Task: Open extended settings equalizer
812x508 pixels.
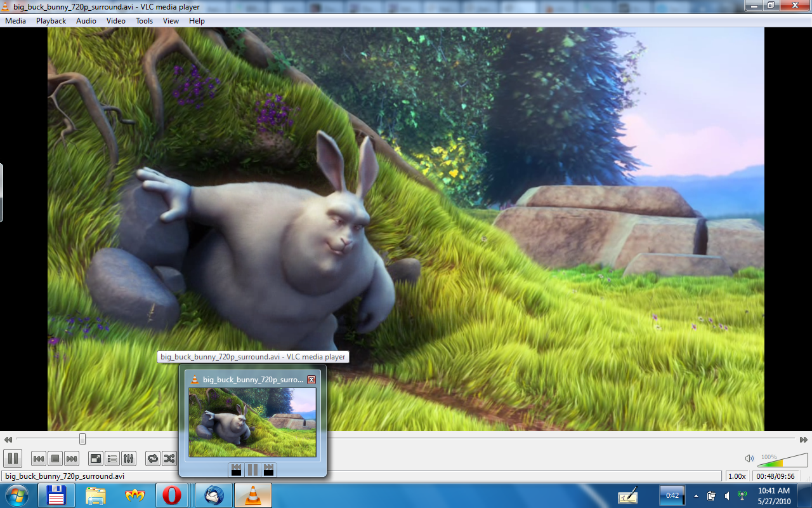Action: coord(128,458)
